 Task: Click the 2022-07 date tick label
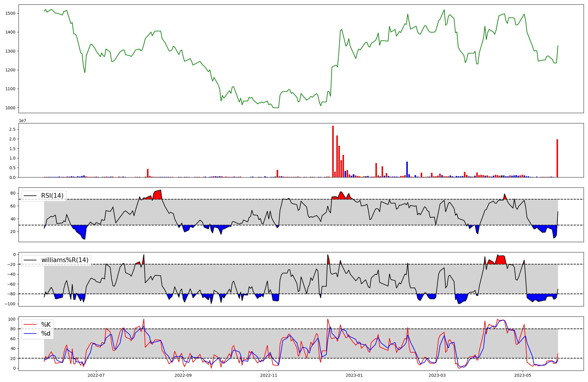[x=96, y=375]
